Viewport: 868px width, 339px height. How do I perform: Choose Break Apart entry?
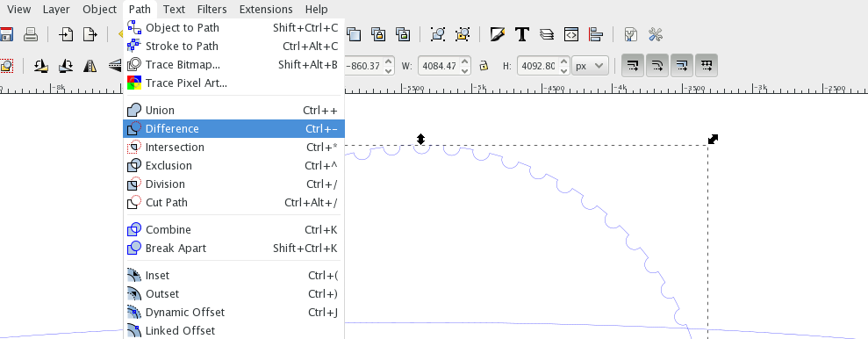coord(233,249)
